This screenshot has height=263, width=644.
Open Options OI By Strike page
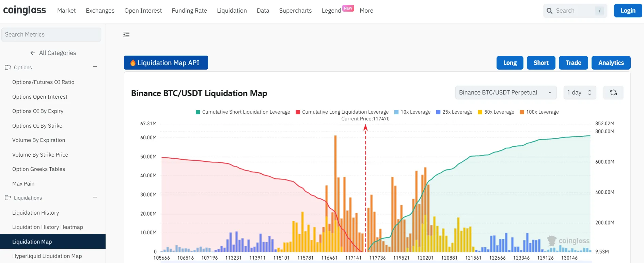coord(37,126)
